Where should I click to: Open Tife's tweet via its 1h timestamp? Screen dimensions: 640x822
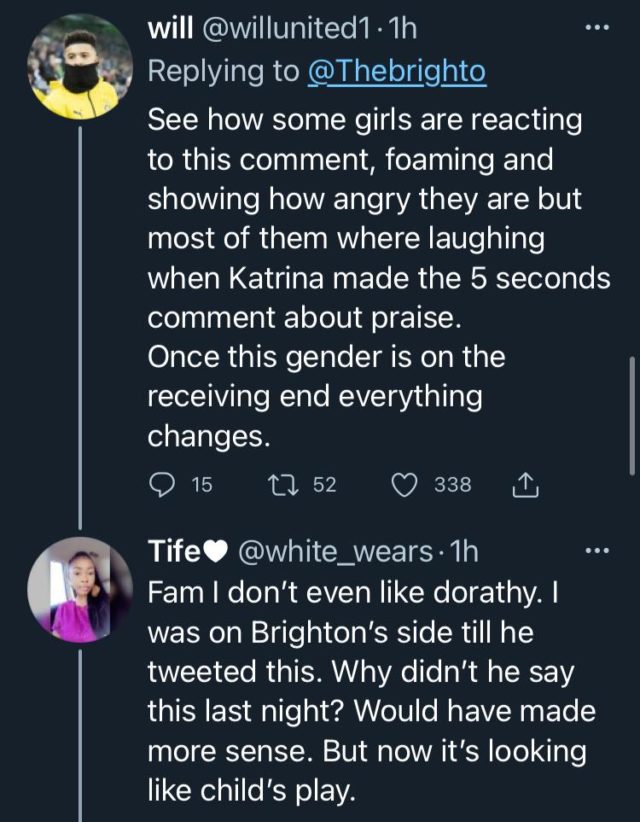(x=461, y=550)
